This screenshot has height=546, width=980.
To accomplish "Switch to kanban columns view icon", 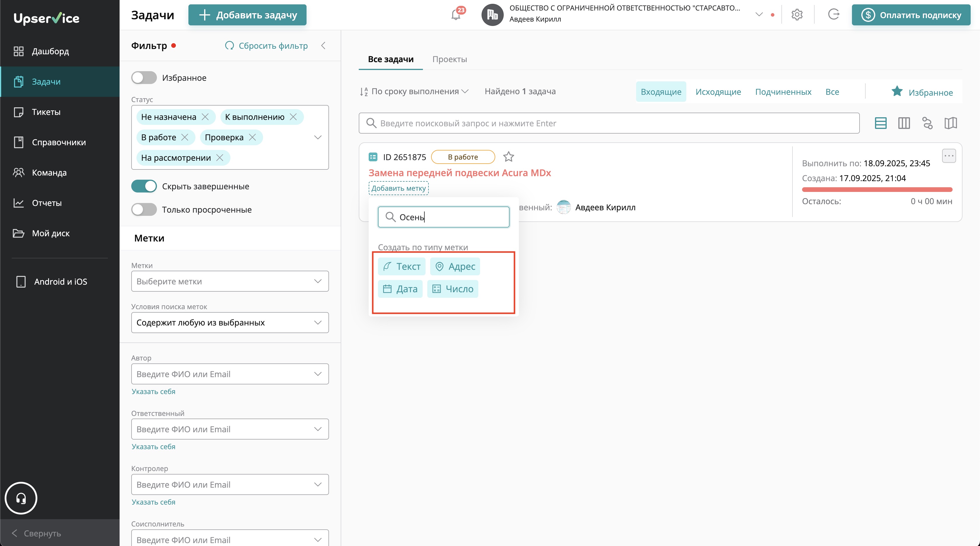I will (904, 123).
